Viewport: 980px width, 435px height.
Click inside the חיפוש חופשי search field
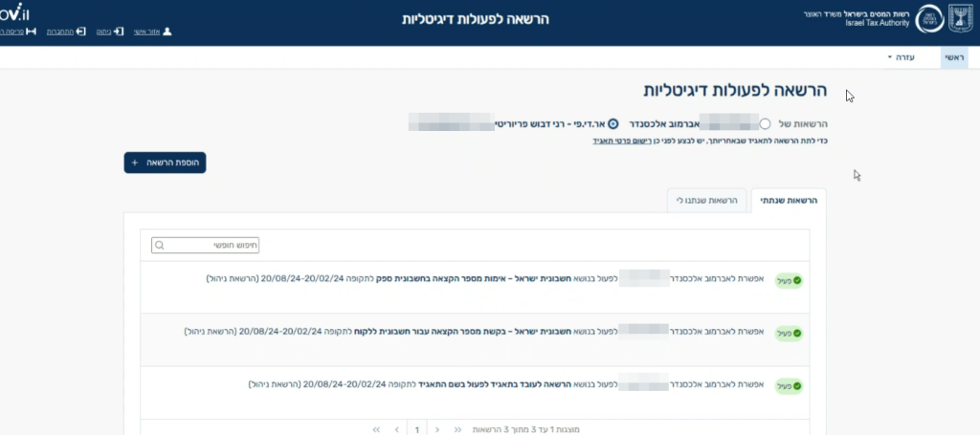coord(205,246)
